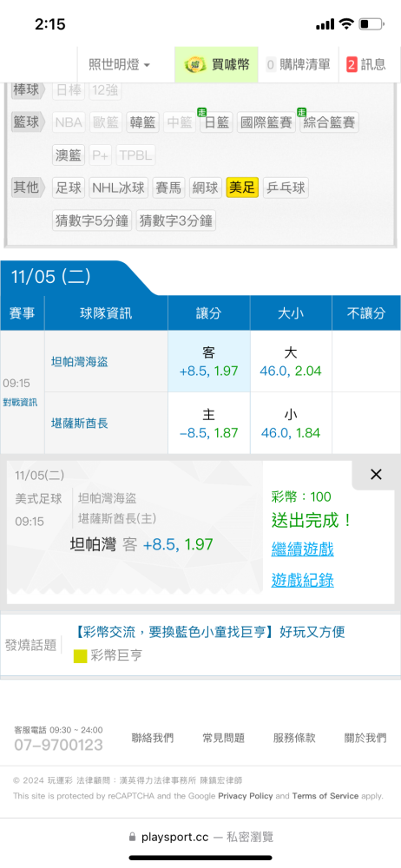Open 遊戲紀錄 link

point(302,580)
